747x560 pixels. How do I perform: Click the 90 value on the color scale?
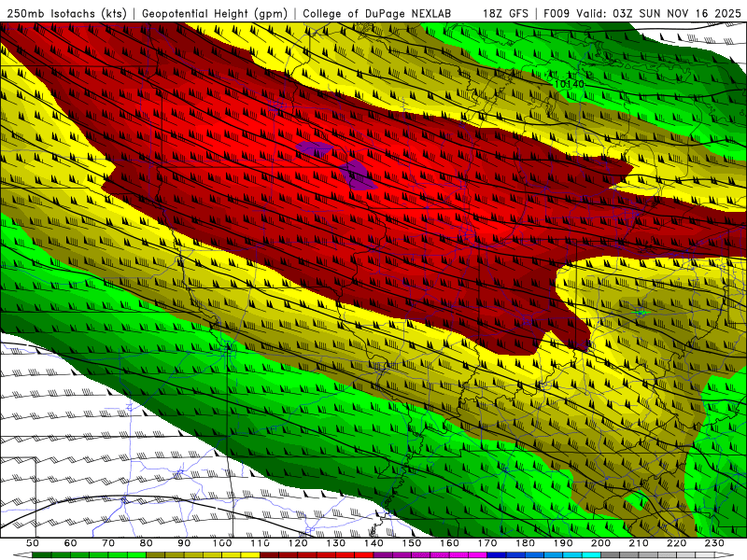coord(184,543)
